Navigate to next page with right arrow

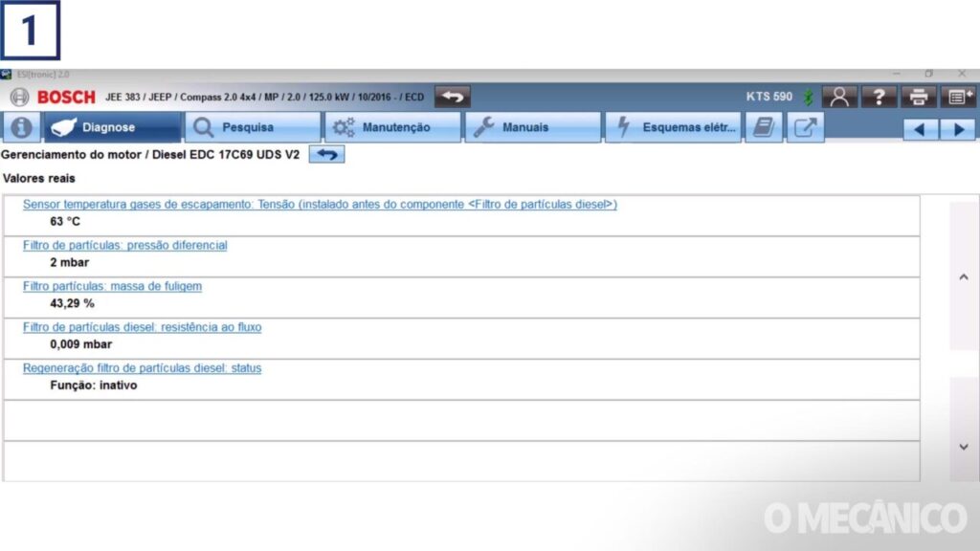click(957, 128)
